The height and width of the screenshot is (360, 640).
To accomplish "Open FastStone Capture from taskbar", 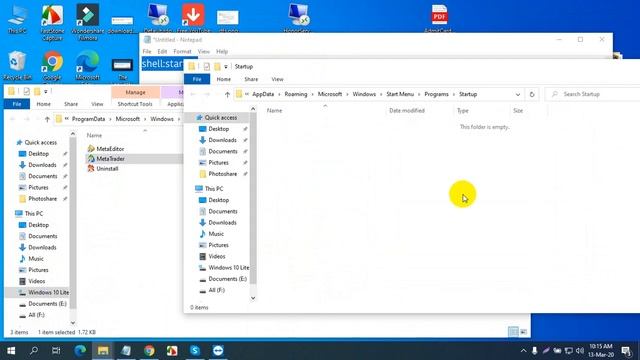I will tap(172, 351).
